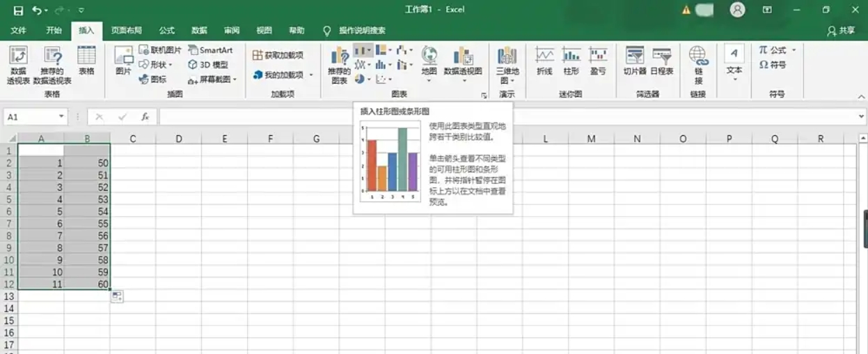Open Recommended Charts (推荐的图表)

click(339, 66)
